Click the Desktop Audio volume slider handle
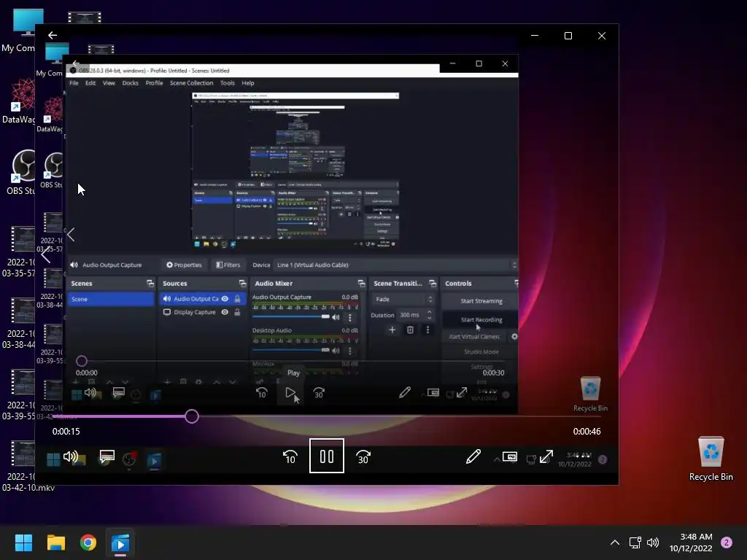Screen dimensions: 747x560 click(325, 350)
